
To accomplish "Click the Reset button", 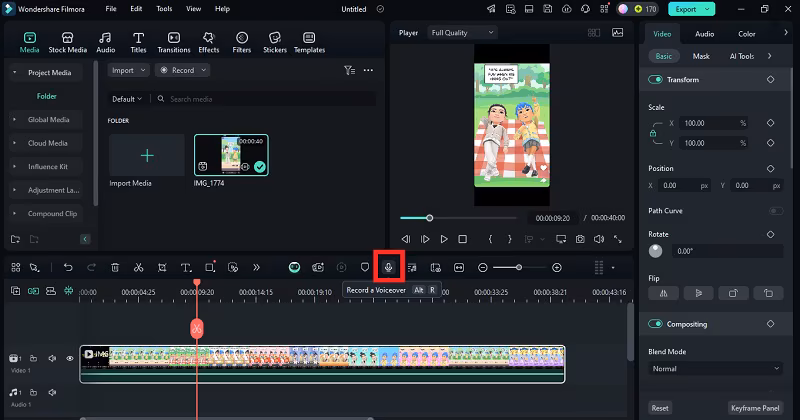I will pos(660,408).
